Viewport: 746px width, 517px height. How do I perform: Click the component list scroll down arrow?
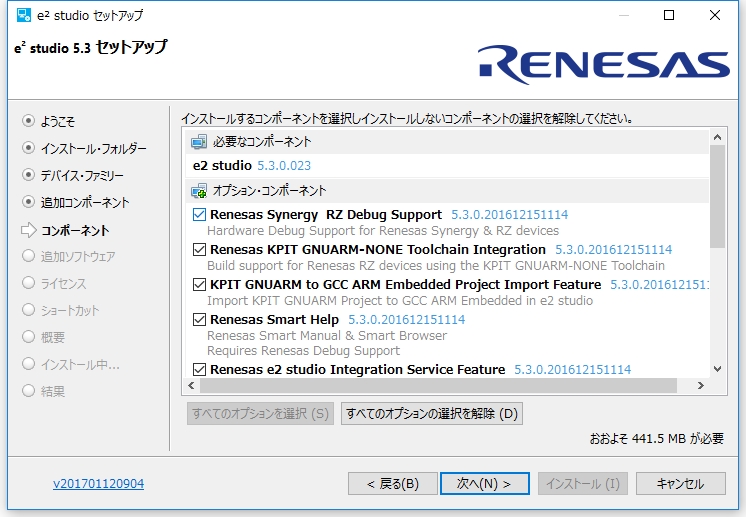tap(718, 369)
